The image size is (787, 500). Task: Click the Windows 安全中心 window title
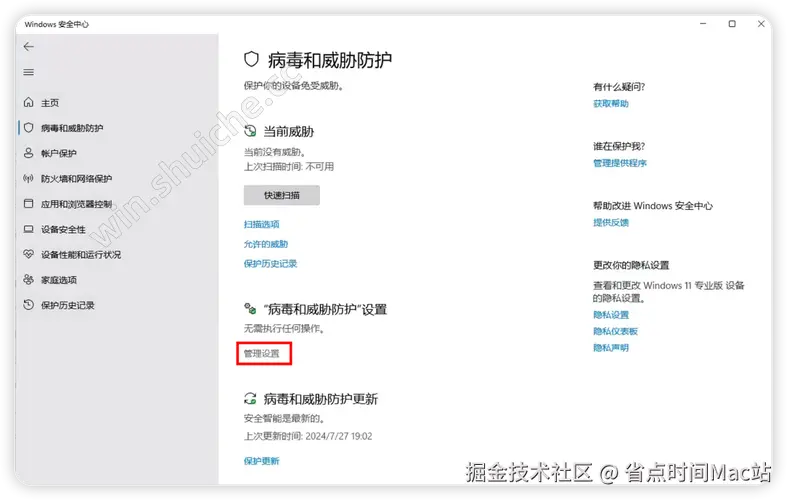56,24
